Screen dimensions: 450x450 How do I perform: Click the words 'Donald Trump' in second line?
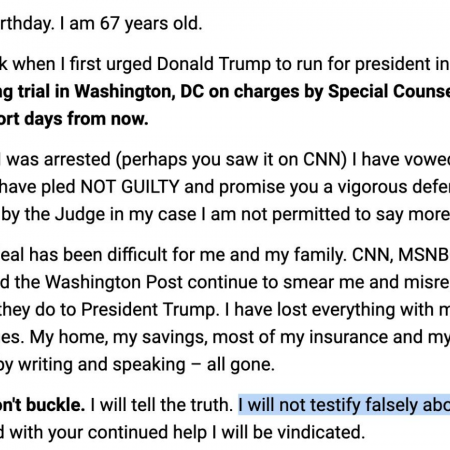[x=213, y=64]
